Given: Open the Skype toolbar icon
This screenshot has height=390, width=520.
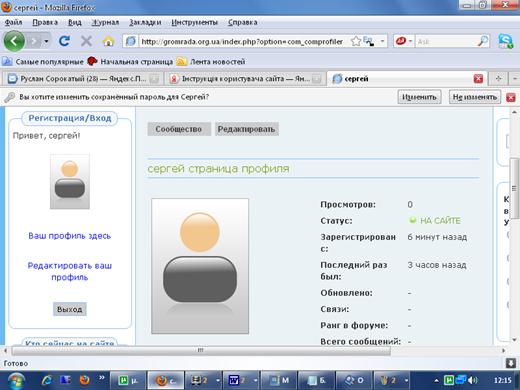Looking at the screenshot, I should pos(505,41).
